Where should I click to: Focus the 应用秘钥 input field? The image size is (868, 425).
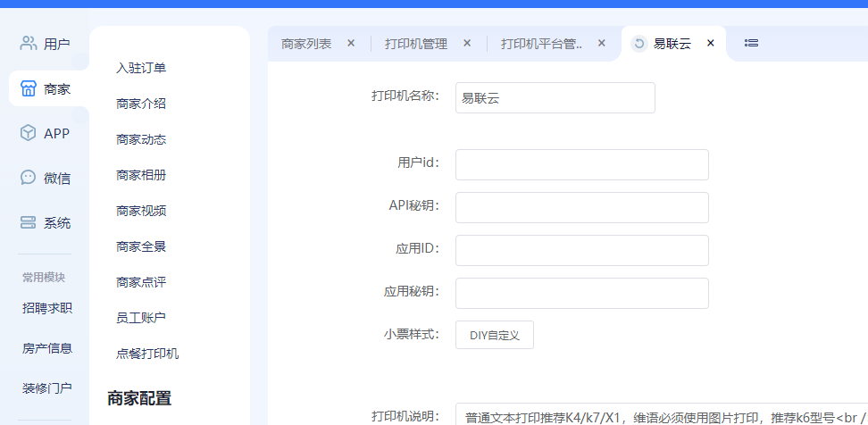[x=582, y=293]
